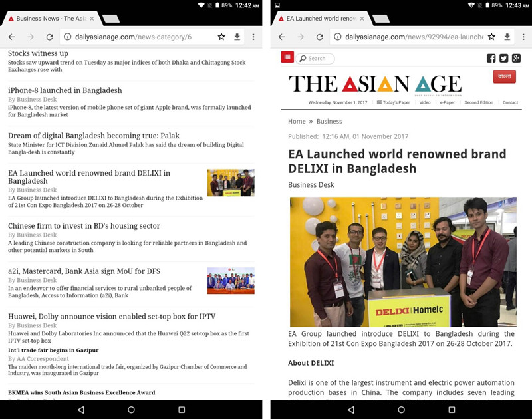532x419 pixels.
Task: Click the Business breadcrumb link
Action: click(x=329, y=121)
